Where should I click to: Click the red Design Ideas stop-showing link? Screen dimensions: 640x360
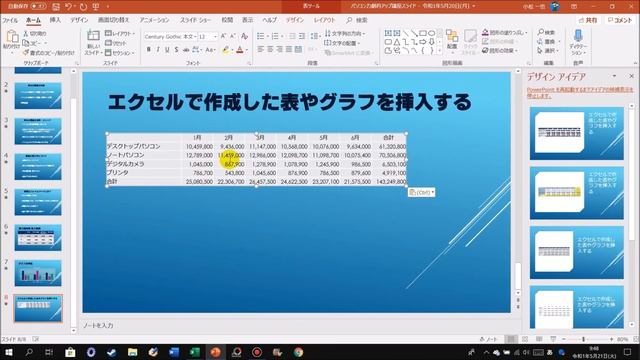pyautogui.click(x=580, y=93)
